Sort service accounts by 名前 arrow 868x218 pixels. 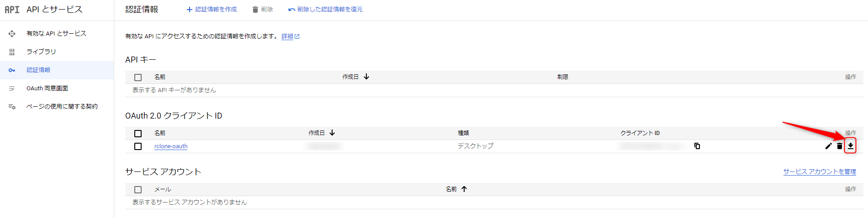coord(464,189)
